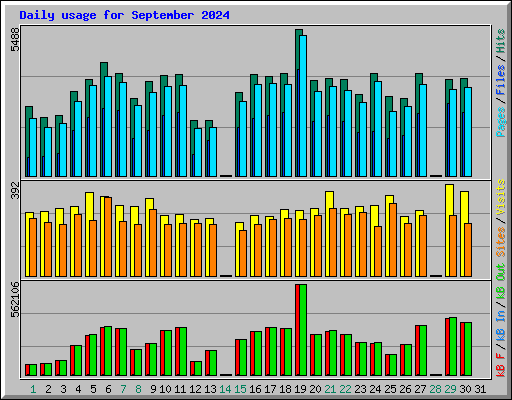Click the tallest cyan files bar for day 19
This screenshot has width=512, height=400.
coord(303,106)
